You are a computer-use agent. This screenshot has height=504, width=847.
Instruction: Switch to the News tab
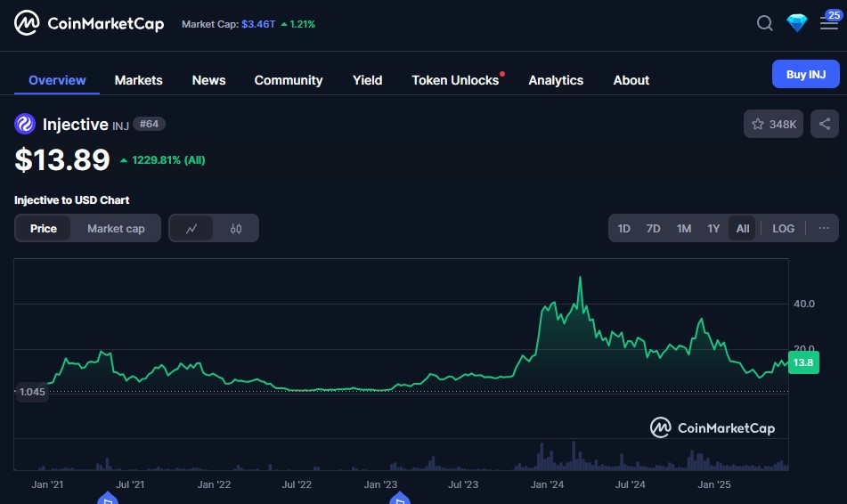pyautogui.click(x=208, y=80)
